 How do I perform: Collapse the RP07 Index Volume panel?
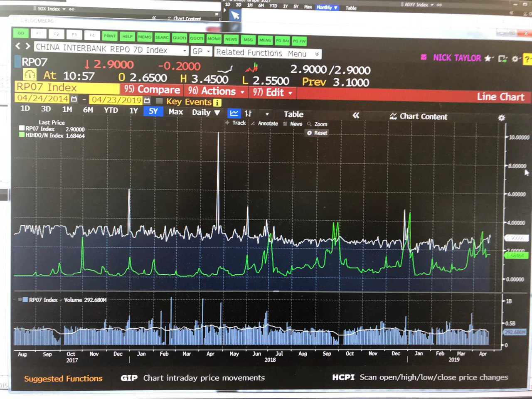[x=20, y=299]
